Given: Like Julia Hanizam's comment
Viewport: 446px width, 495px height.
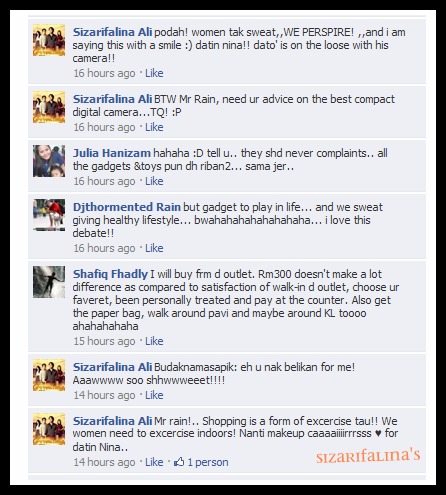Looking at the screenshot, I should tap(154, 181).
